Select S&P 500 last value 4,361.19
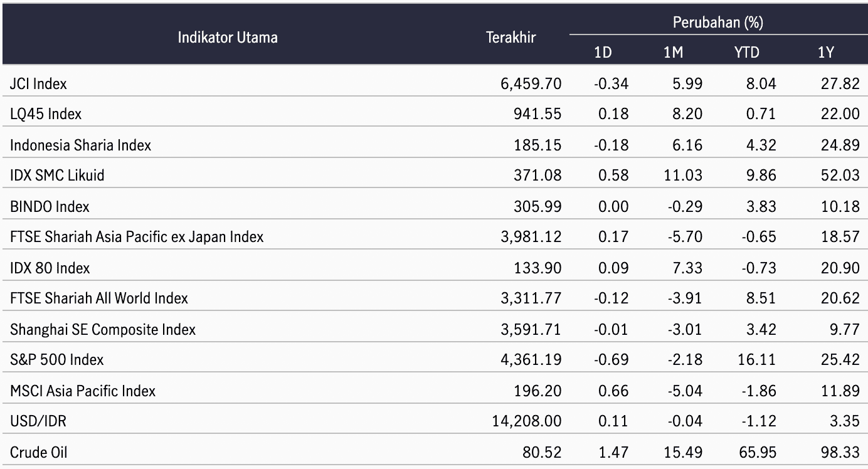Image resolution: width=868 pixels, height=469 pixels. click(532, 360)
